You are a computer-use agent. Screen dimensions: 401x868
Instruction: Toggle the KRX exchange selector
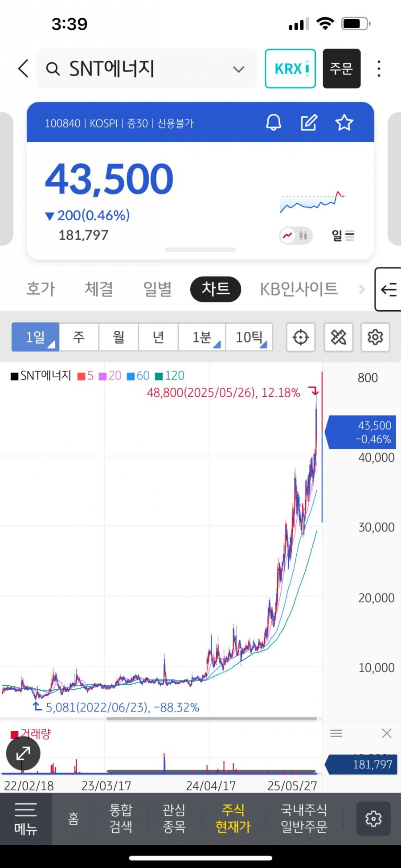click(x=291, y=69)
